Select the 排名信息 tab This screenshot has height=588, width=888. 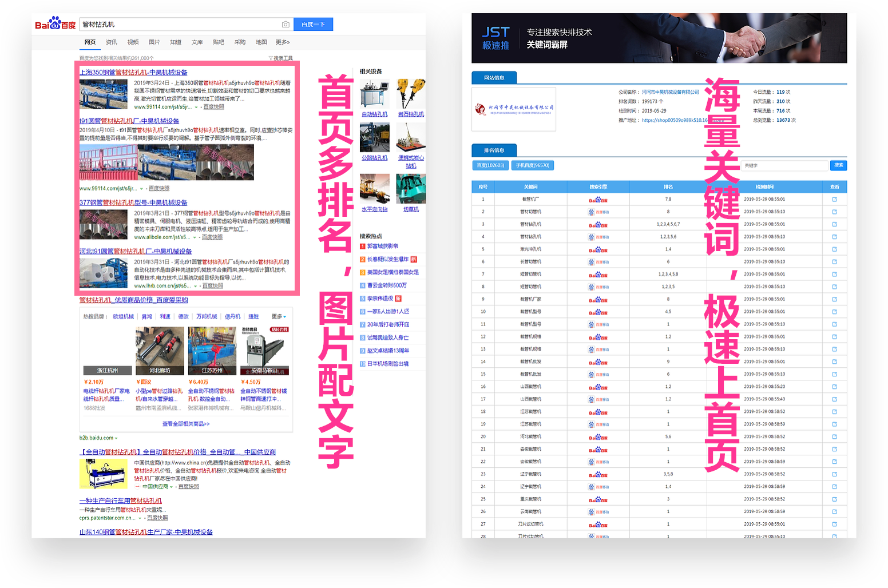coord(494,150)
